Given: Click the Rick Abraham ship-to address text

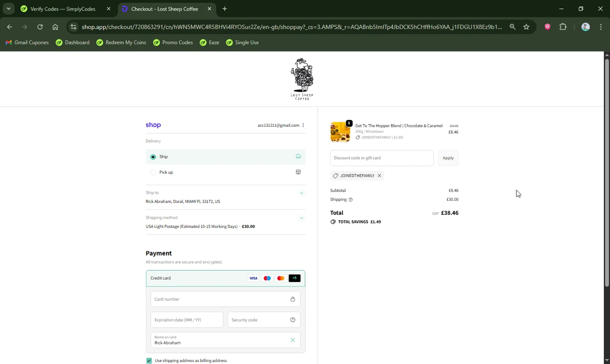Looking at the screenshot, I should [x=183, y=201].
